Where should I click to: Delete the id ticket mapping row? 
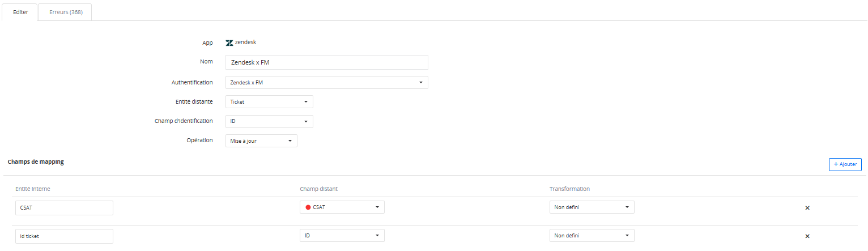pos(807,236)
